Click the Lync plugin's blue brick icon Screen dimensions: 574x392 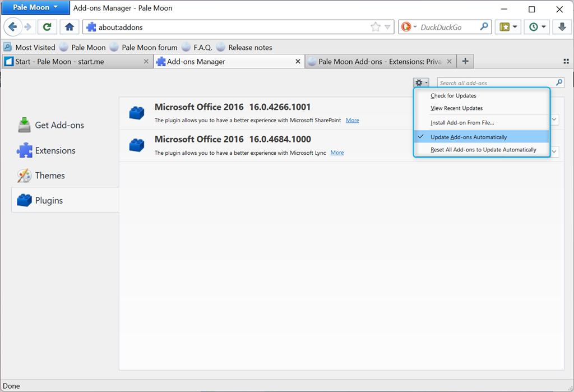coord(137,145)
